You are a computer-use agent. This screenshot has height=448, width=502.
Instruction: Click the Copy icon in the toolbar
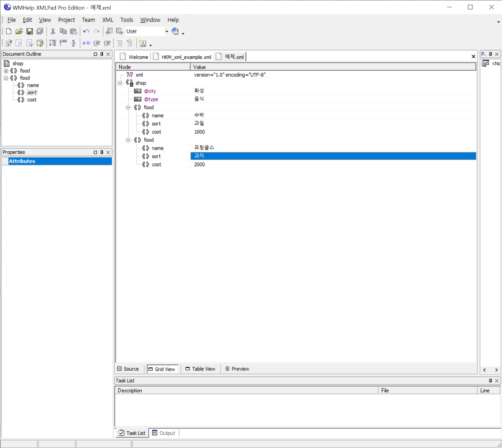63,31
